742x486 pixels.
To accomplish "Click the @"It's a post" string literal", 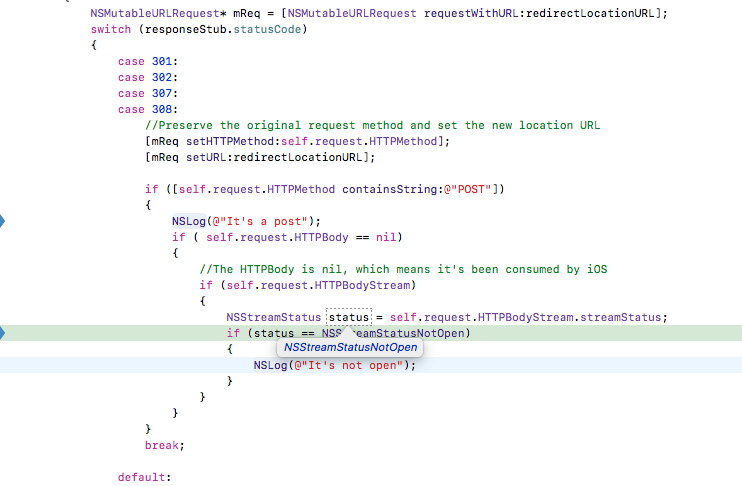I will point(260,221).
